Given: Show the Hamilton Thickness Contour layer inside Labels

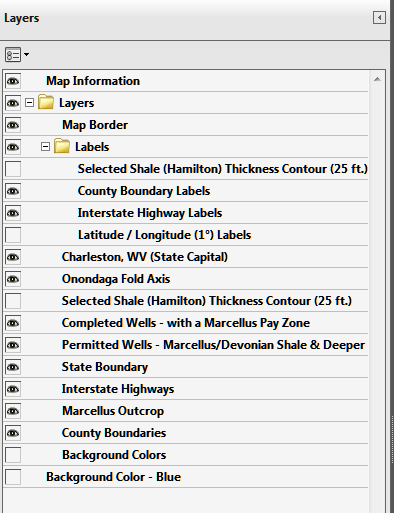Looking at the screenshot, I should pyautogui.click(x=13, y=169).
